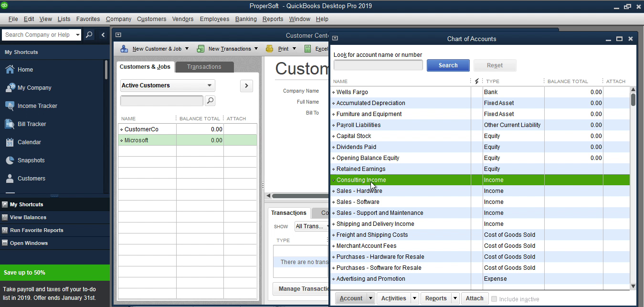Click the View Balances panel icon
This screenshot has width=644, height=307.
click(x=5, y=217)
